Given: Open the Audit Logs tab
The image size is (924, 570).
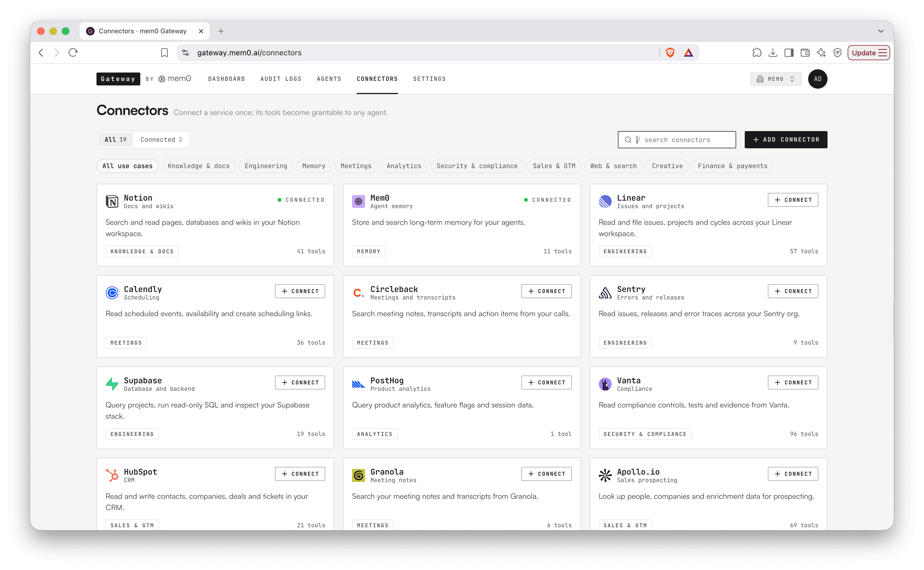Looking at the screenshot, I should click(x=281, y=79).
